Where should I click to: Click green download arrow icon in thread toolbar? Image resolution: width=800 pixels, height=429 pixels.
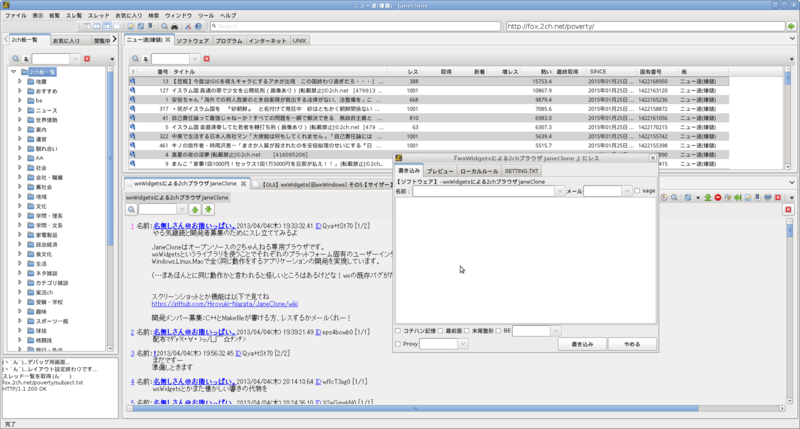coord(708,197)
